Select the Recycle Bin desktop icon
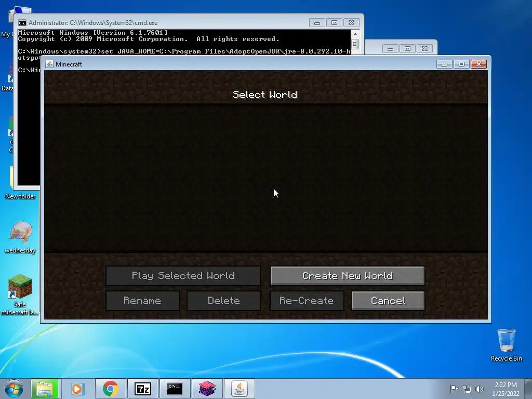This screenshot has height=399, width=532. click(506, 345)
